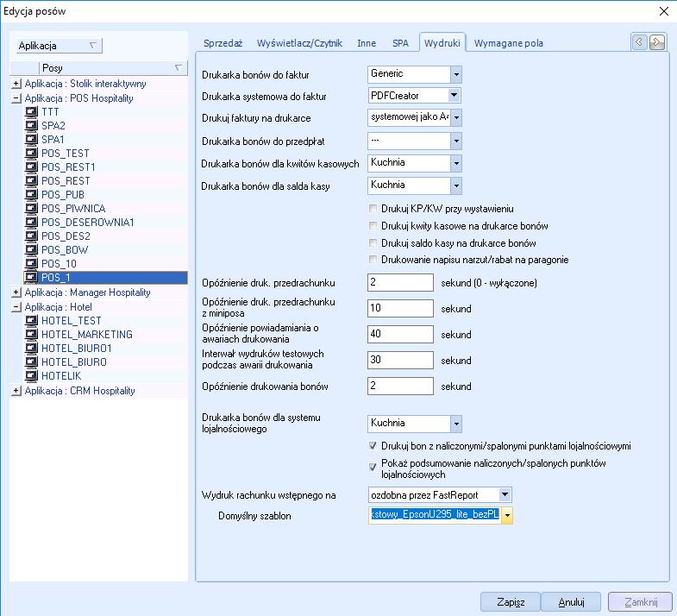Click the terminal icon next to POS_REST1
677x616 pixels.
(31, 167)
